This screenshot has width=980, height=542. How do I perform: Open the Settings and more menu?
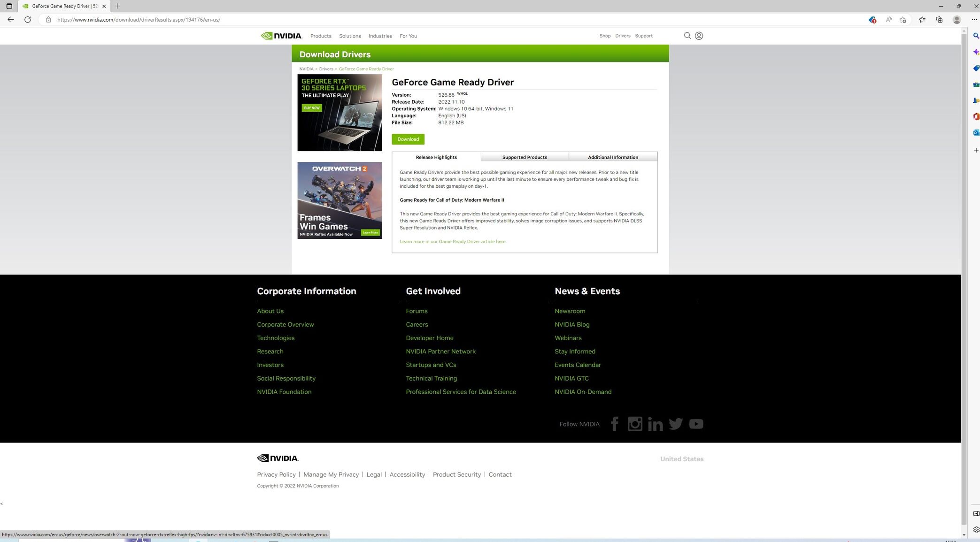(974, 20)
